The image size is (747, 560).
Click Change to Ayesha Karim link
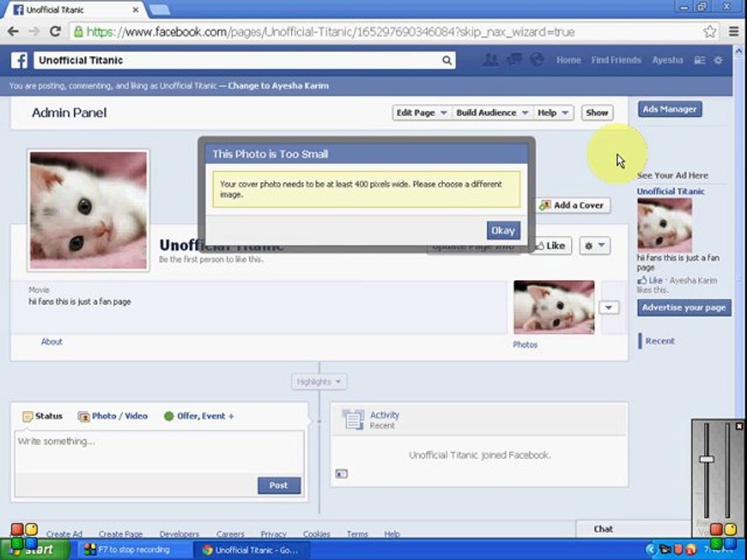(279, 86)
